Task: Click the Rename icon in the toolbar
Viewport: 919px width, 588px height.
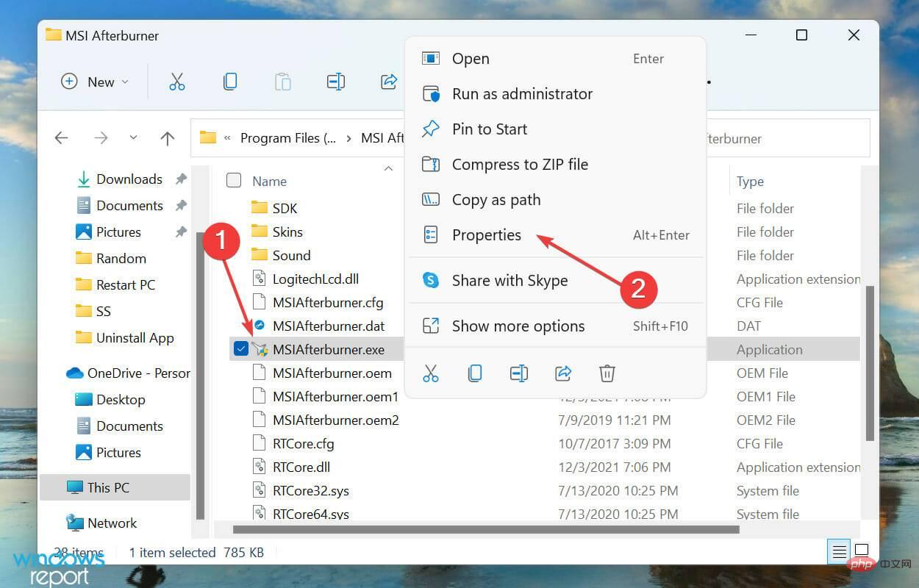Action: coord(336,82)
